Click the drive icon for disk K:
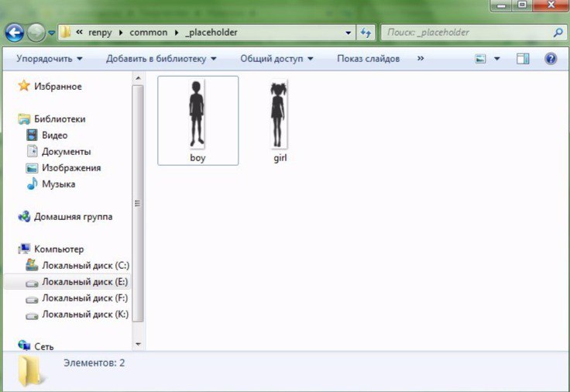The height and width of the screenshot is (392, 570). pyautogui.click(x=32, y=315)
